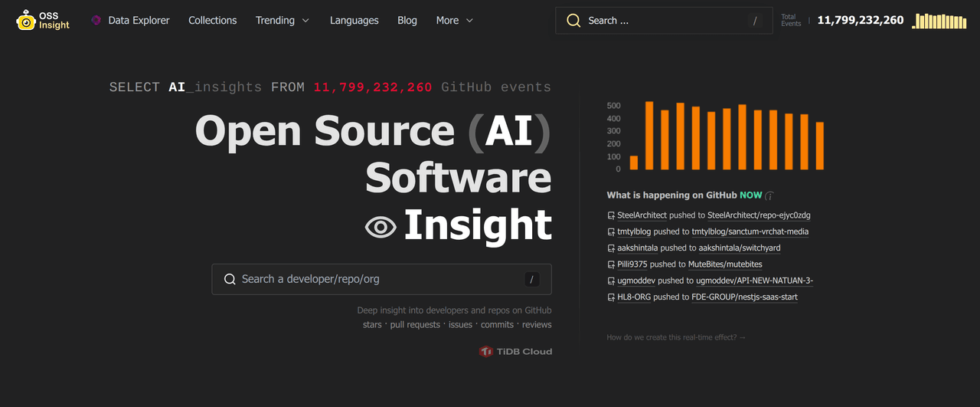
Task: Click slash shortcut badge in top search
Action: 755,21
